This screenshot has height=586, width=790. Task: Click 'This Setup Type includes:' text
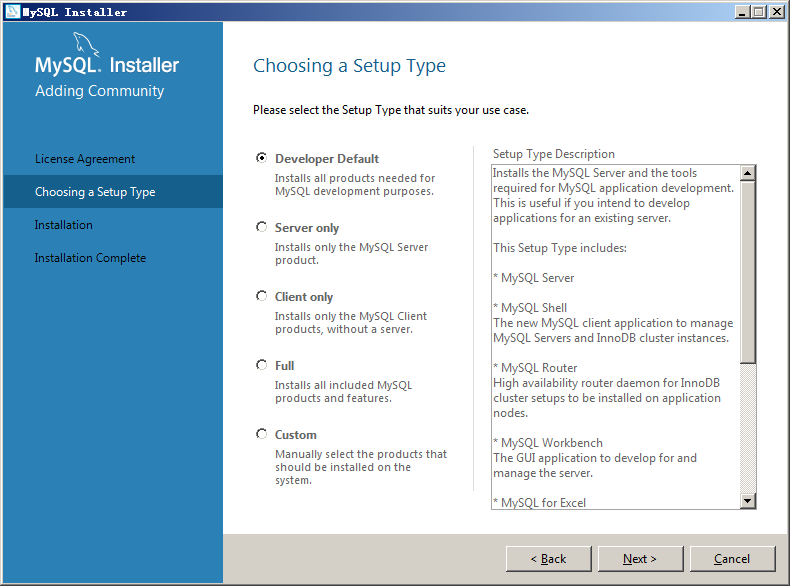click(x=560, y=248)
